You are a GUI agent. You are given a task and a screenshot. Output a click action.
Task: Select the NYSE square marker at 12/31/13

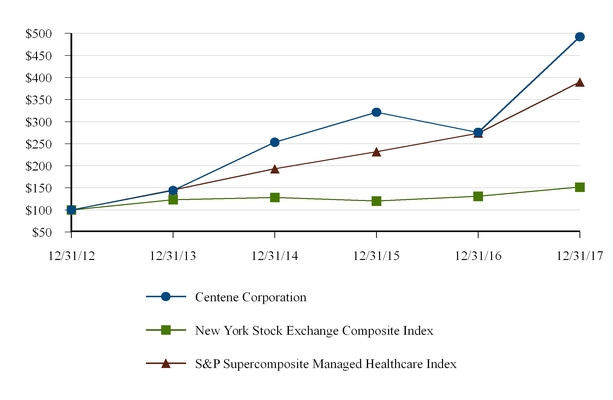(x=173, y=199)
